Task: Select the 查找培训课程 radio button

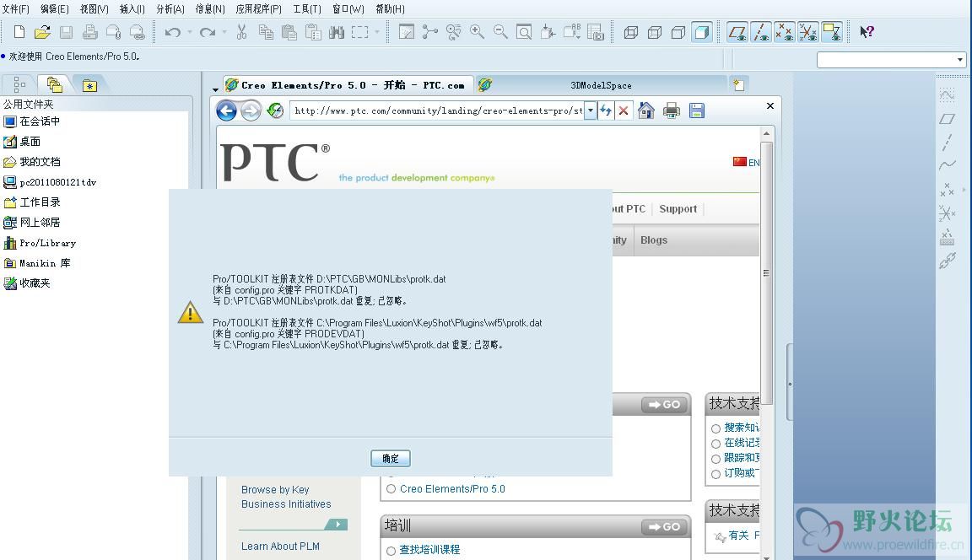Action: tap(391, 551)
